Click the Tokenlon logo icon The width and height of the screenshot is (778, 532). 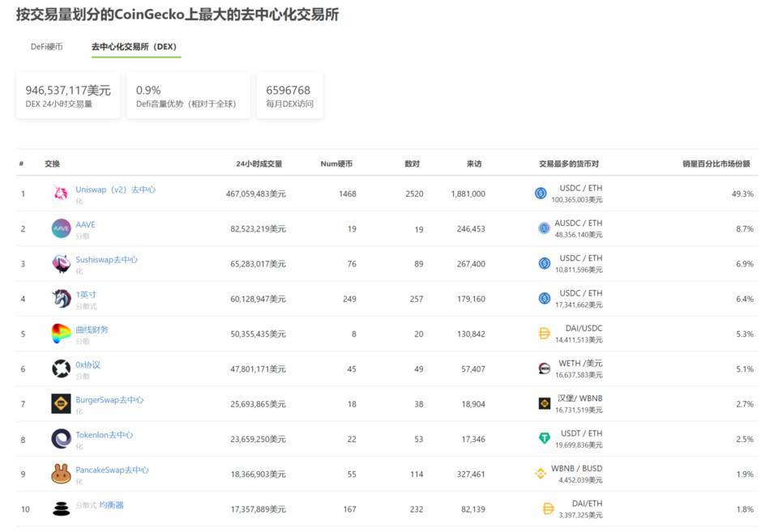[60, 438]
